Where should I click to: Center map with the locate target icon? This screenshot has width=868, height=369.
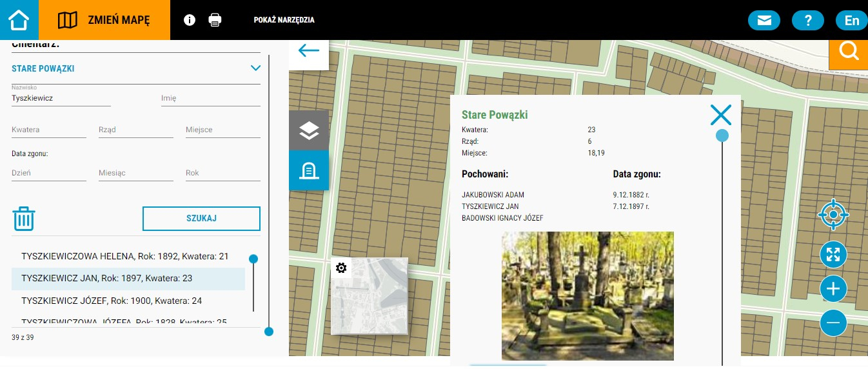tap(833, 214)
